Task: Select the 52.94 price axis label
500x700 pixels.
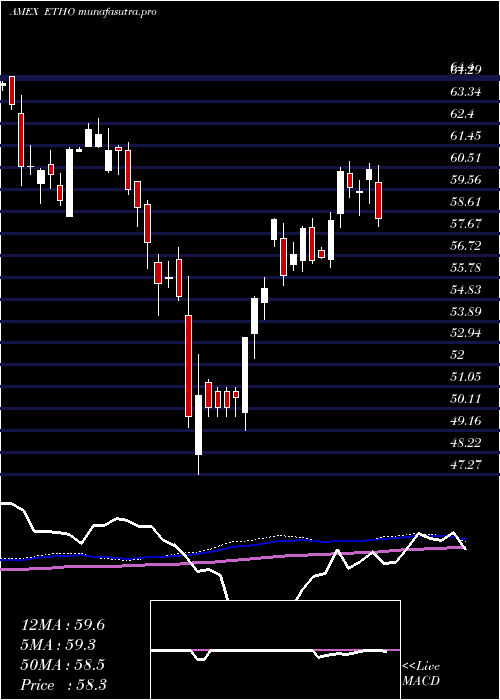Action: [x=466, y=333]
